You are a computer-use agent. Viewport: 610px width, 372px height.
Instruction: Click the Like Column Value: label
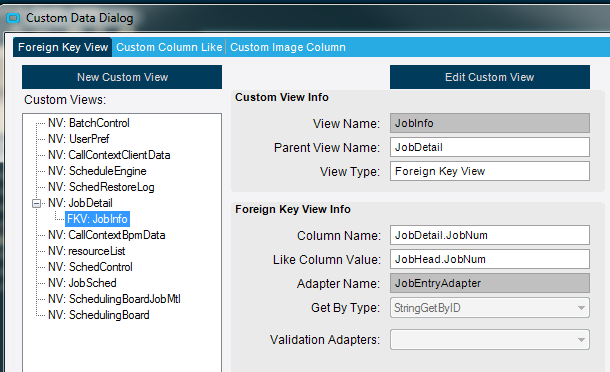pyautogui.click(x=327, y=260)
